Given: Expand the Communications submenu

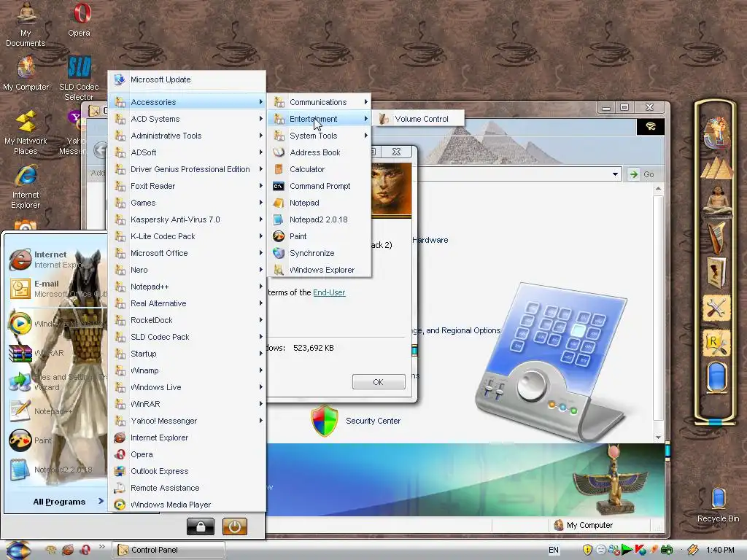Looking at the screenshot, I should (320, 102).
